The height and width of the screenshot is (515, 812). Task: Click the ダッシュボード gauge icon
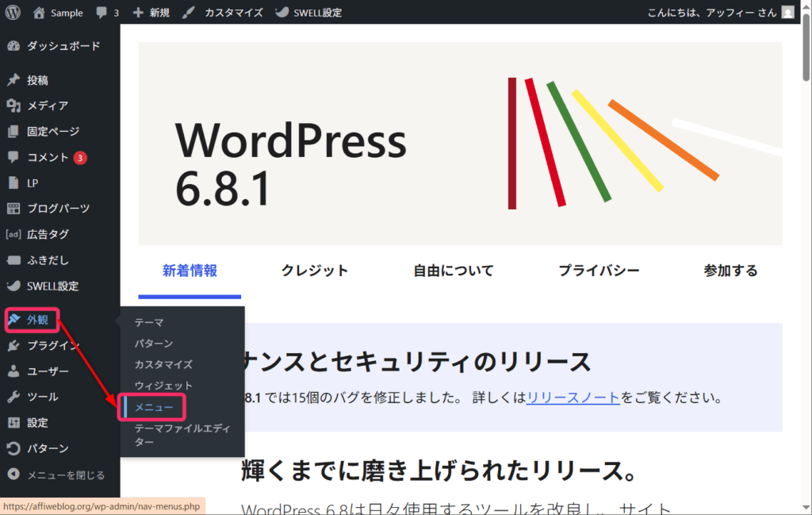13,46
